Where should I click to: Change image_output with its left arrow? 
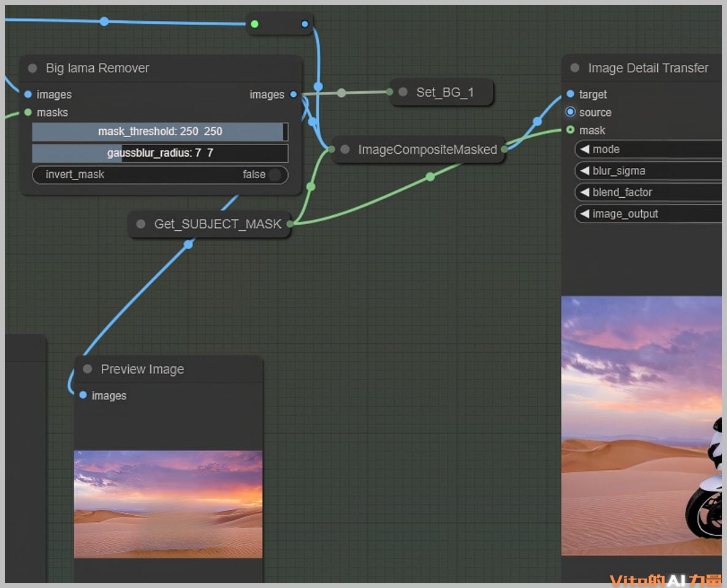[585, 214]
